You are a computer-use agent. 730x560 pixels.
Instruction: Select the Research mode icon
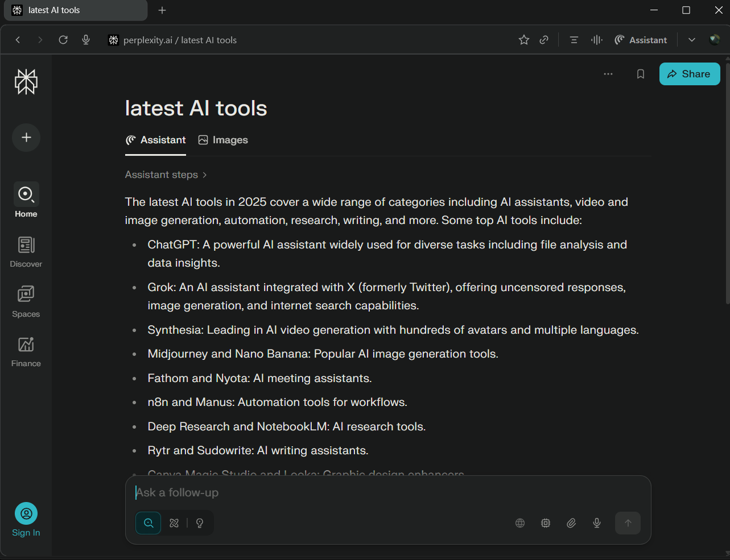(x=174, y=523)
